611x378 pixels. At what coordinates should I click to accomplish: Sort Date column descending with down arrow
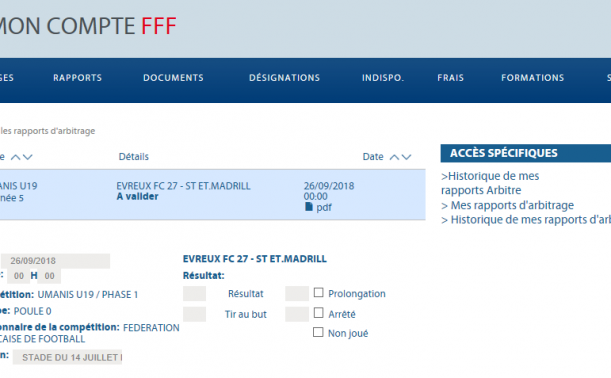[406, 157]
